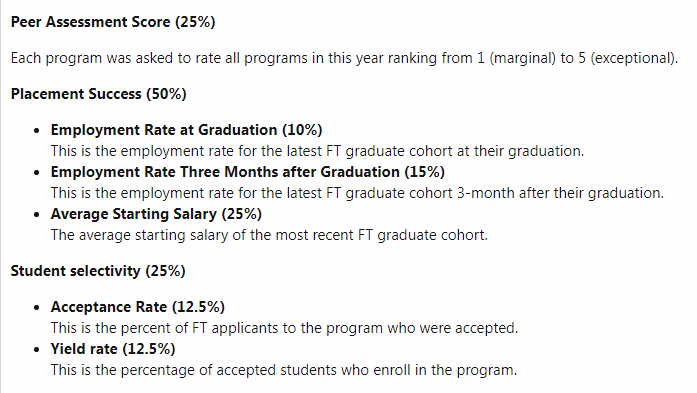This screenshot has height=393, width=697.
Task: Click the FT applicants accepted description
Action: pos(284,328)
